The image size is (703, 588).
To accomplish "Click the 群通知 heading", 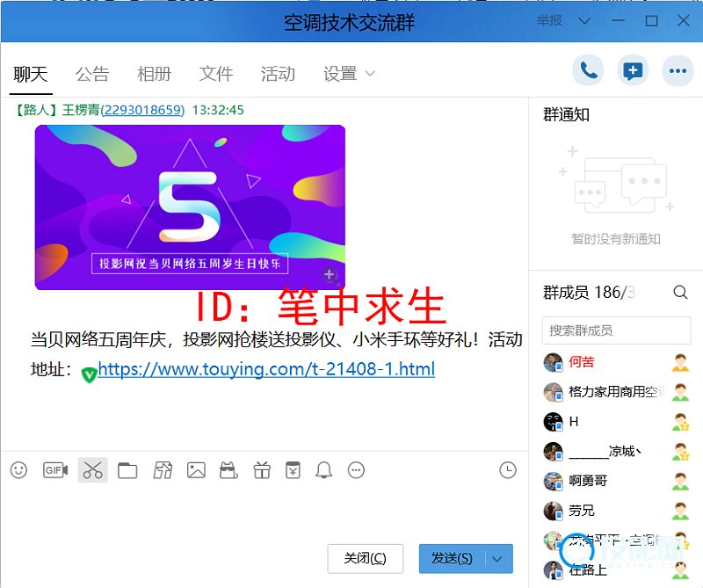I will coord(566,115).
